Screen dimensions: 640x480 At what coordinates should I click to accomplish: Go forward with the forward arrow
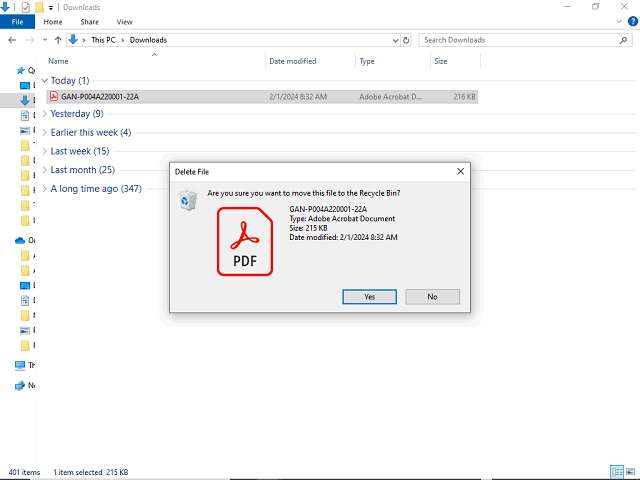click(30, 40)
